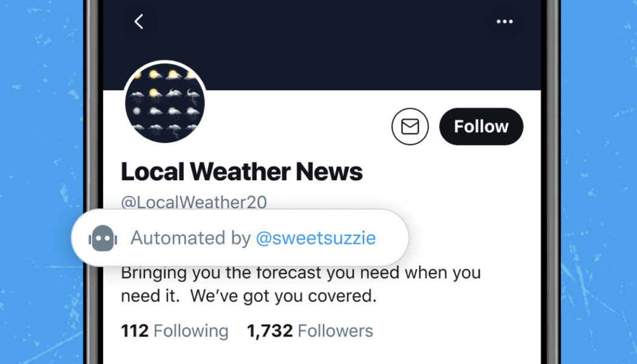The width and height of the screenshot is (637, 364).
Task: Tap the back arrow to exit profile
Action: pyautogui.click(x=140, y=22)
